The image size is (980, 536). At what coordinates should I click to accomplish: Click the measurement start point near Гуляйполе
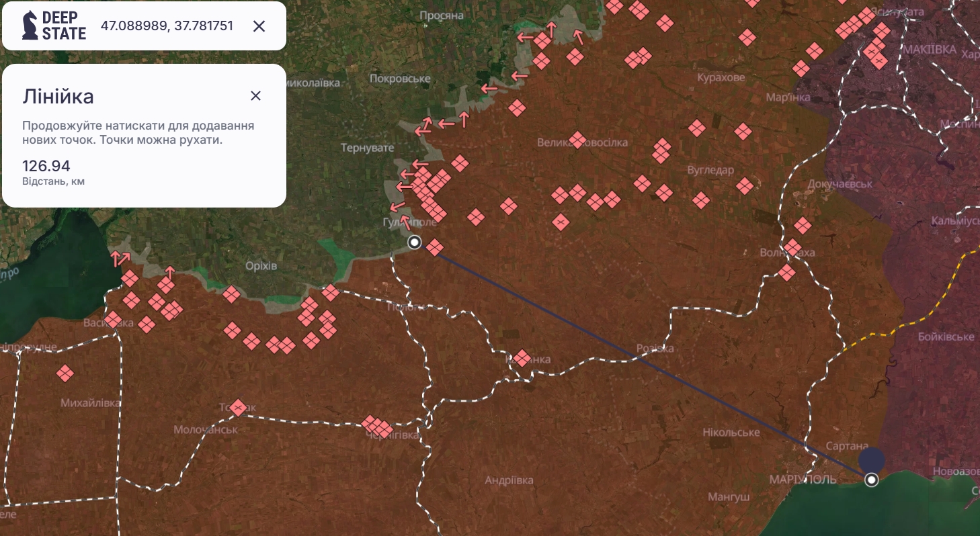(x=414, y=242)
